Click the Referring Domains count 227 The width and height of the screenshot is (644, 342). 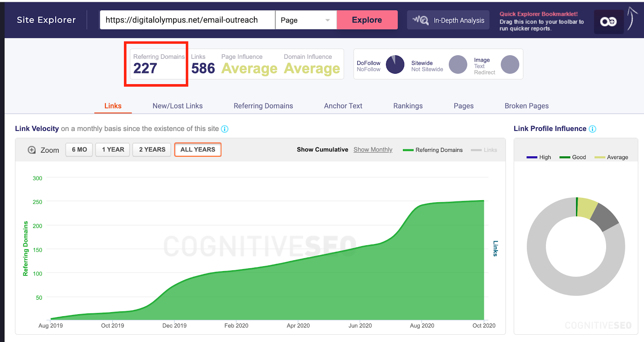coord(145,68)
